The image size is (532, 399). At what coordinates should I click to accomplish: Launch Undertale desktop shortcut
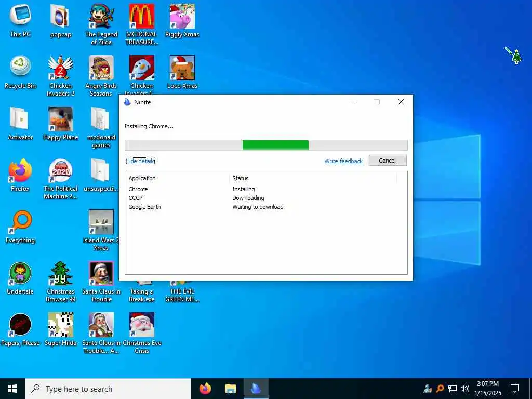click(20, 278)
